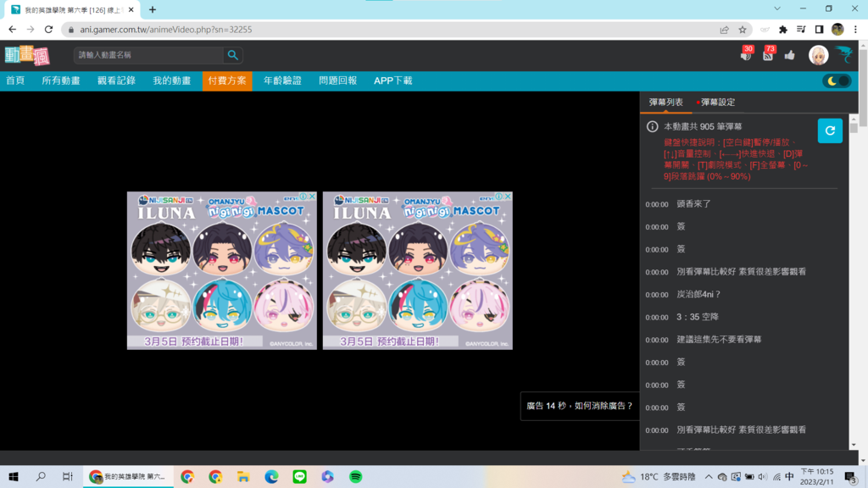
Task: Click the anime name search field
Action: click(148, 55)
